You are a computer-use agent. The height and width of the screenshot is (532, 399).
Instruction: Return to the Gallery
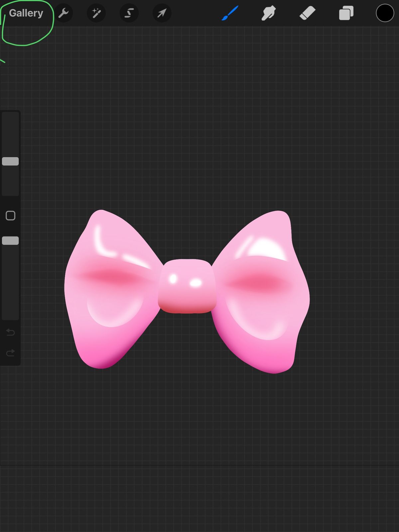click(x=26, y=13)
